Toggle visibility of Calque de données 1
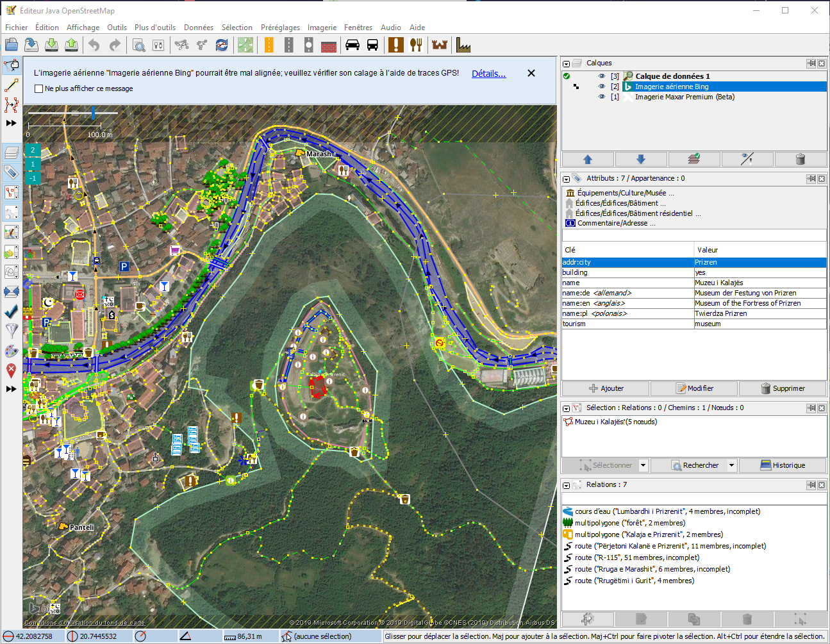The width and height of the screenshot is (830, 644). coord(602,76)
